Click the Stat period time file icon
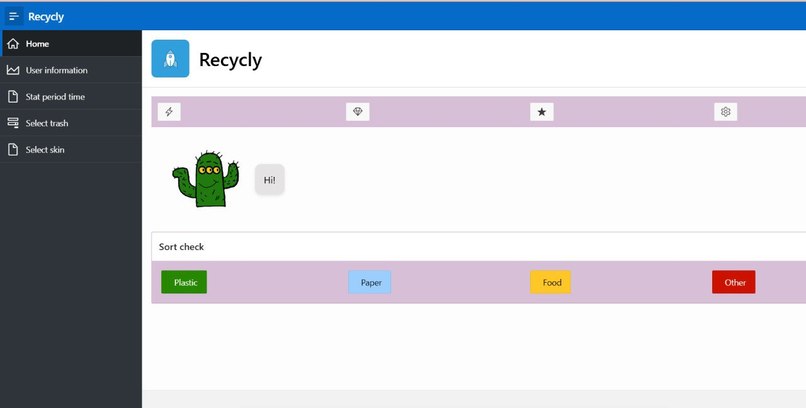The width and height of the screenshot is (806, 408). click(x=13, y=97)
